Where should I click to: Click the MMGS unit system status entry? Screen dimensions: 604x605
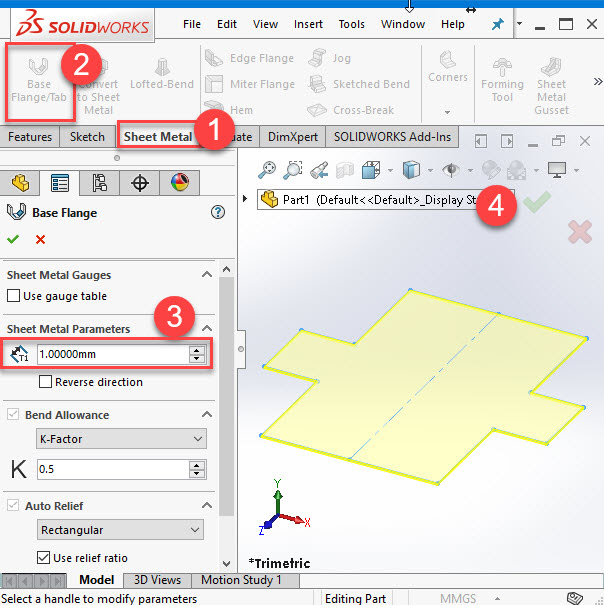(458, 598)
